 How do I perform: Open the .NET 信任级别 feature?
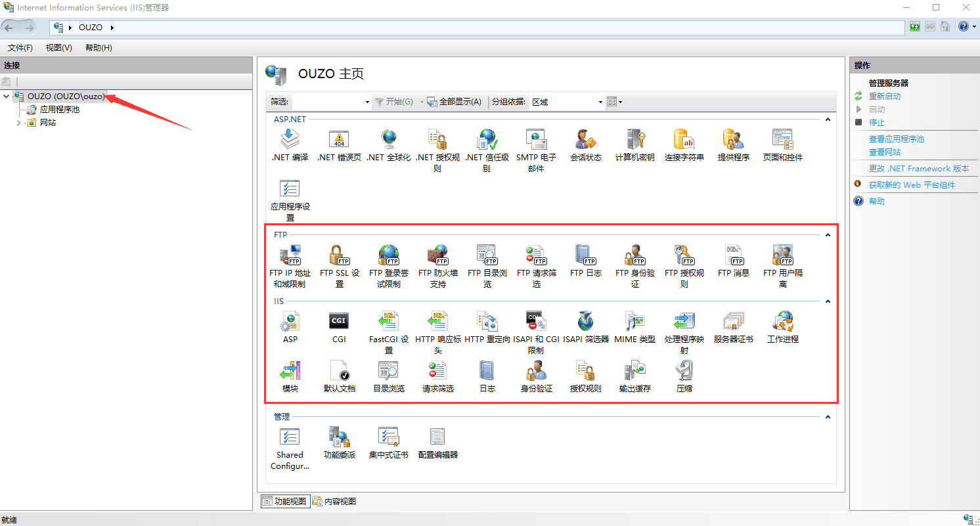click(x=487, y=151)
